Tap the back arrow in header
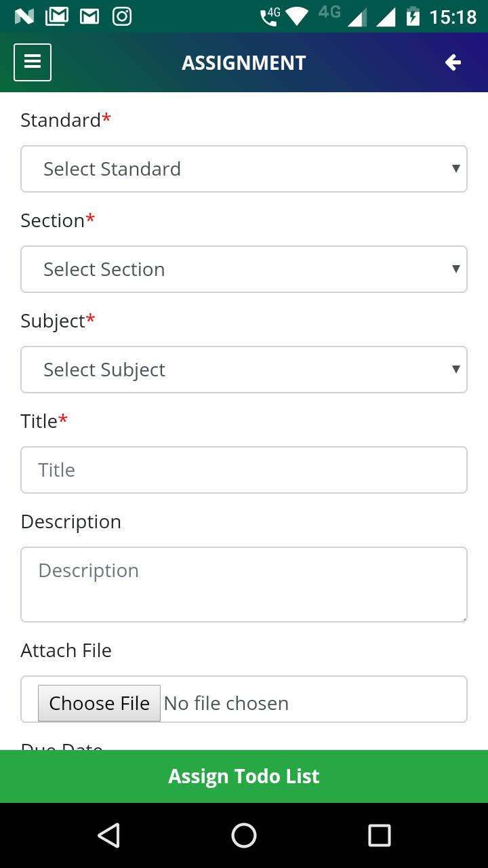This screenshot has height=868, width=488. [453, 62]
